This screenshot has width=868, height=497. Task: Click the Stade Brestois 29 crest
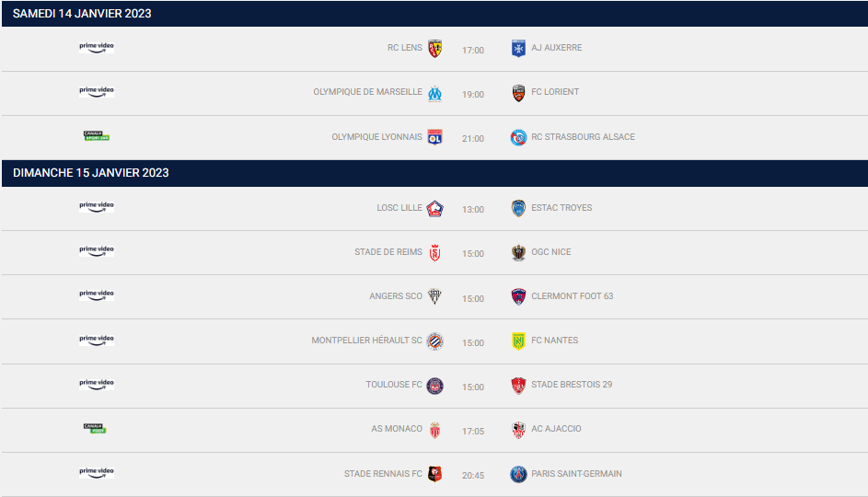click(518, 386)
